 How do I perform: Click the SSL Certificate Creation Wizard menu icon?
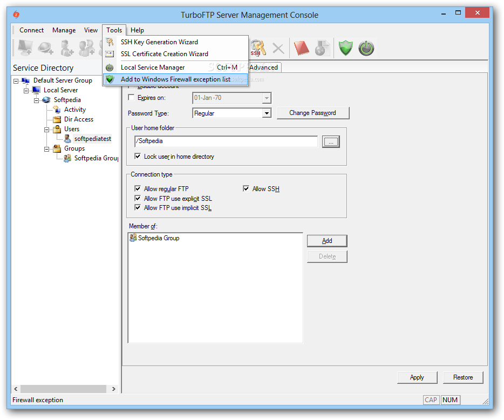pos(110,53)
